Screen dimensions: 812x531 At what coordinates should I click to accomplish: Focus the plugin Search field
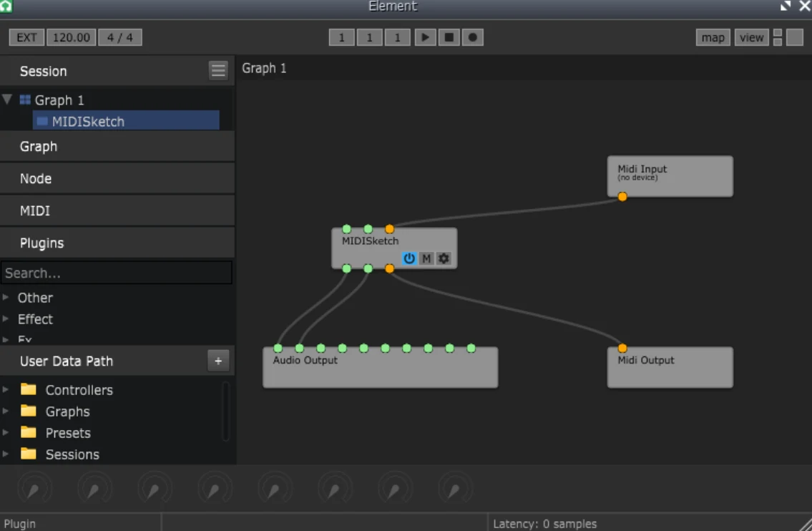pos(116,273)
